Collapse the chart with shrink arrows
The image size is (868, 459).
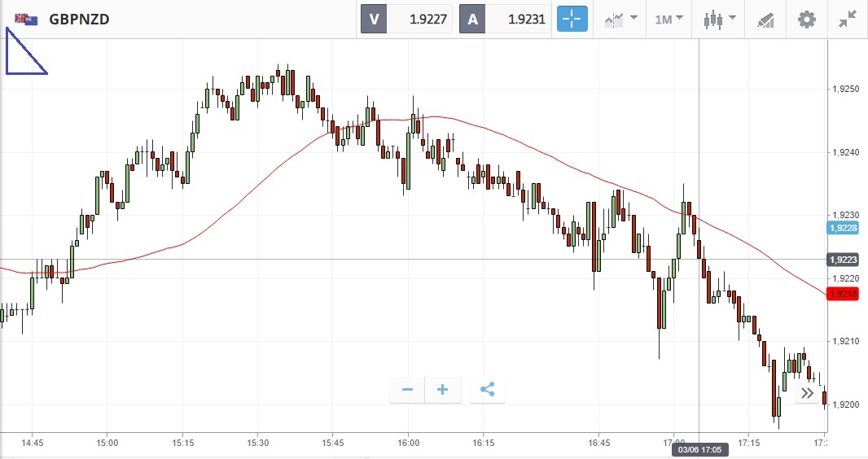pyautogui.click(x=848, y=19)
